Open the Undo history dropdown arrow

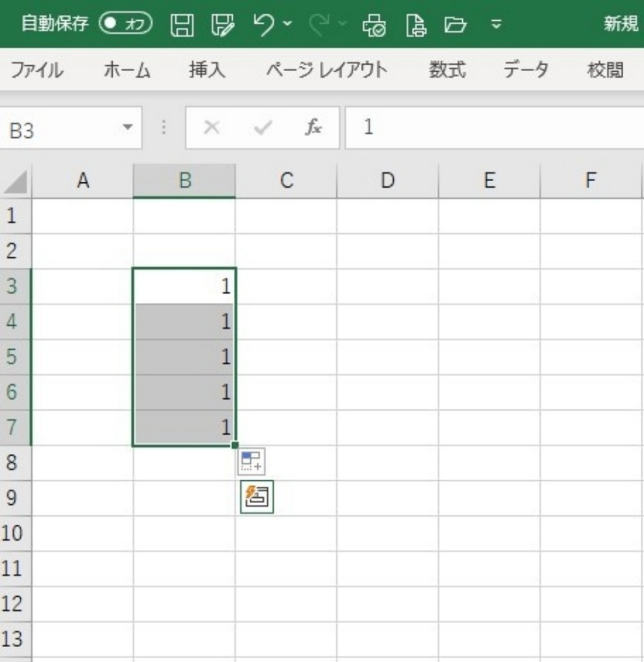(x=288, y=24)
